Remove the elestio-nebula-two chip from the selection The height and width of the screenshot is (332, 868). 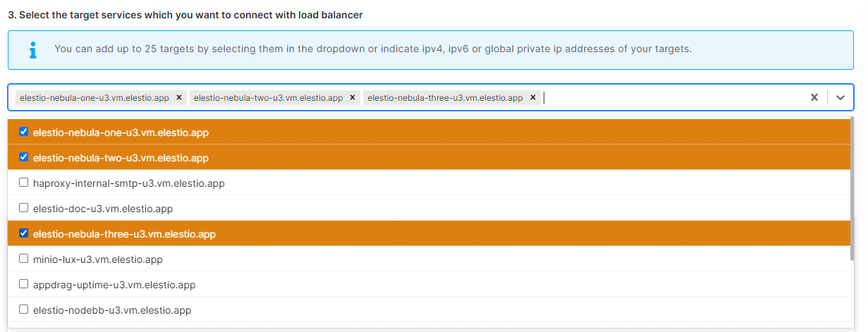point(353,98)
